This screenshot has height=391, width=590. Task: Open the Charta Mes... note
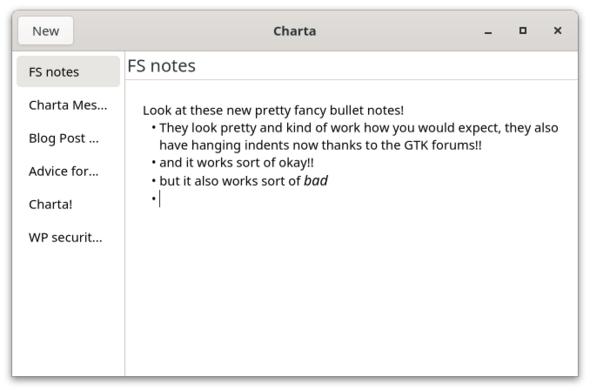pyautogui.click(x=68, y=105)
